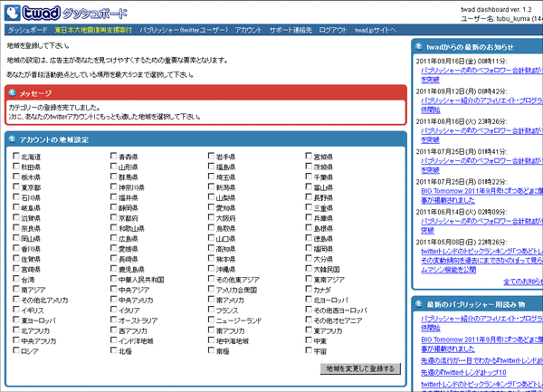The height and width of the screenshot is (392, 543).
Task: Check the アメリカ合衆国 checkbox
Action: point(211,289)
